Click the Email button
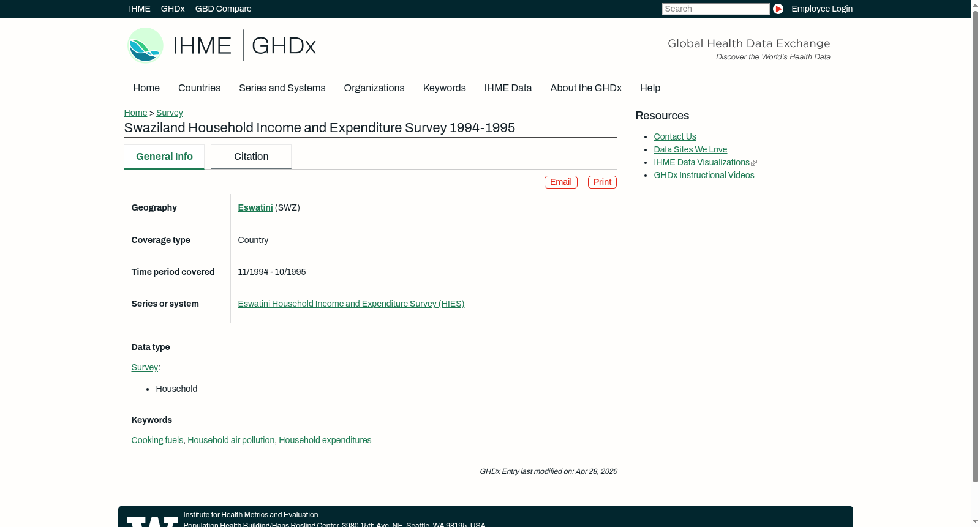Screen dimensions: 980x527 [561, 182]
